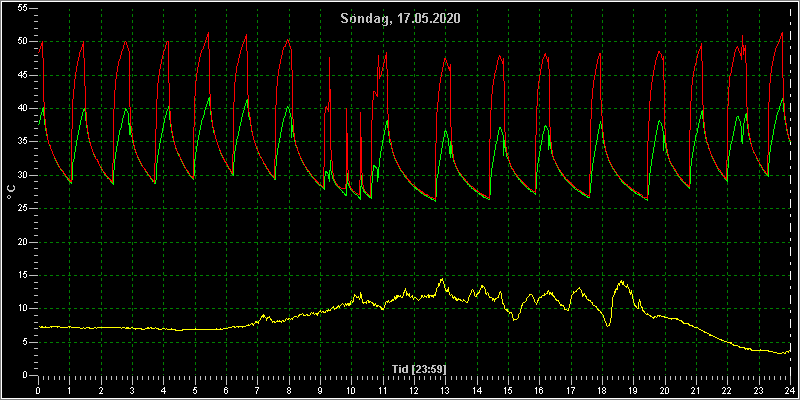Click the red curve peak before hour 24
This screenshot has height=400, width=800.
tap(782, 33)
